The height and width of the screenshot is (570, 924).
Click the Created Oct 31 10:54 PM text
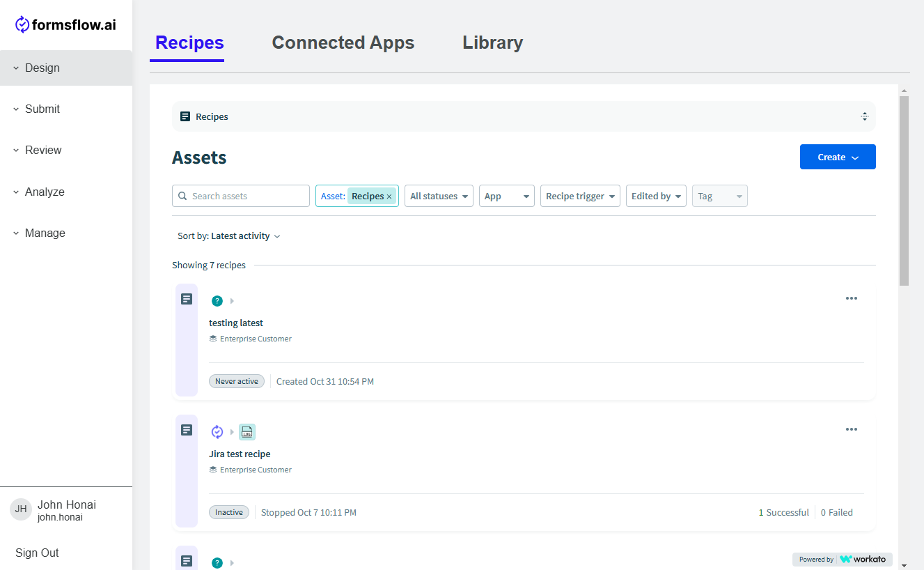coord(325,381)
